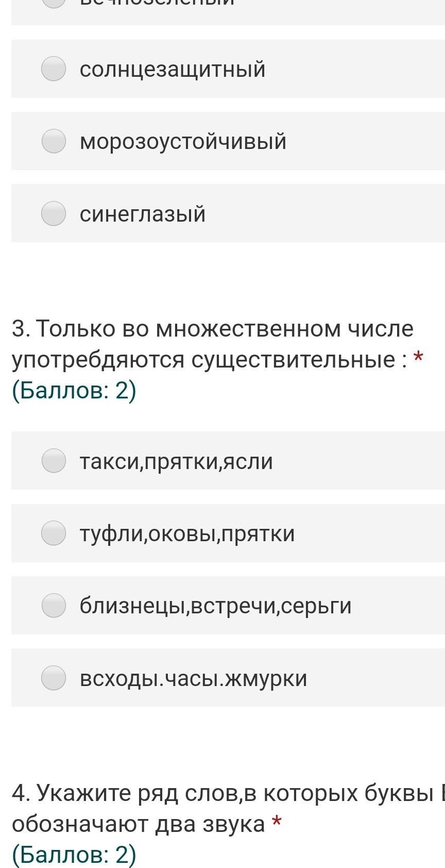The width and height of the screenshot is (445, 868).
Task: Pick radio button for близнецы,встречи,серьги
Action: point(54,605)
